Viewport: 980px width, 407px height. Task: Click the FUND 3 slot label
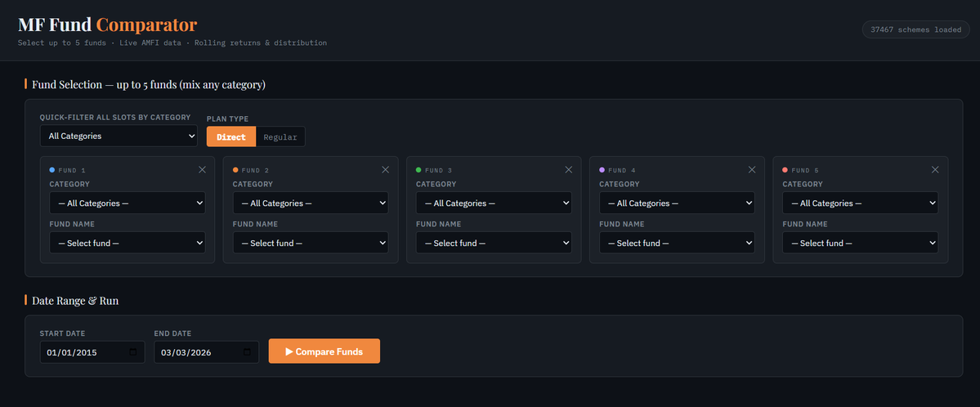[x=438, y=170]
